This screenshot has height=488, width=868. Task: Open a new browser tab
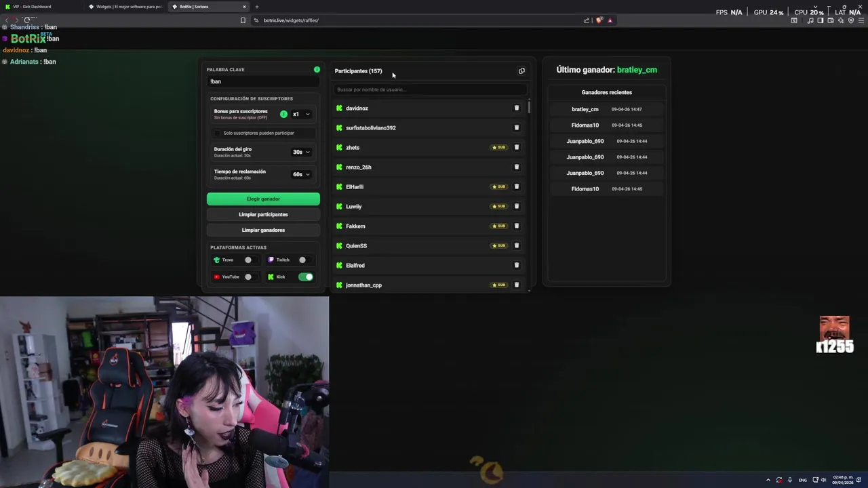coord(257,7)
